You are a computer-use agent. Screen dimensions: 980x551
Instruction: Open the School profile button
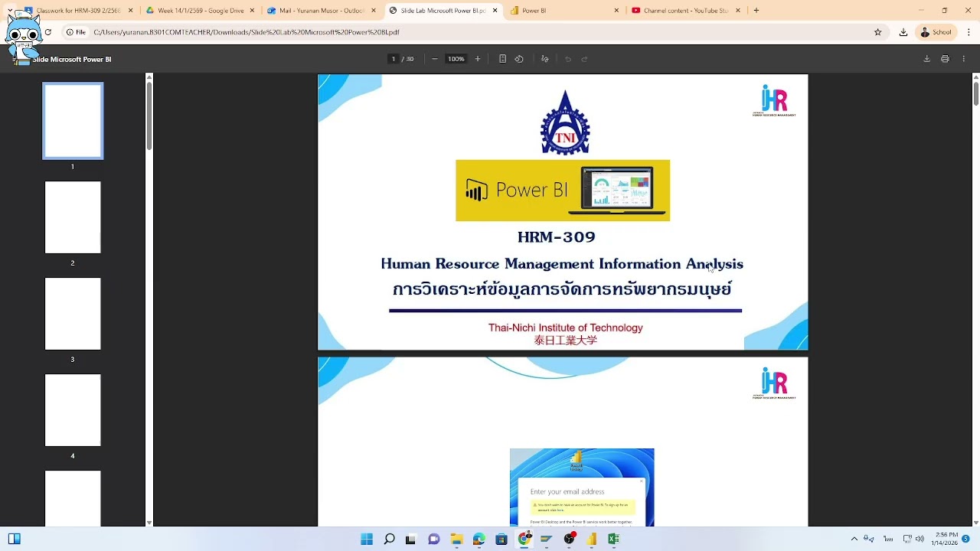(x=936, y=32)
